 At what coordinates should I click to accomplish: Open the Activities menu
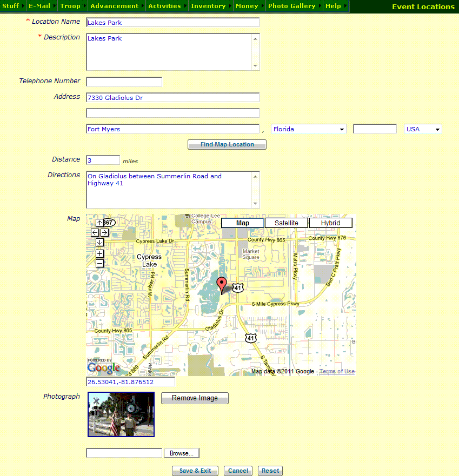coord(167,6)
